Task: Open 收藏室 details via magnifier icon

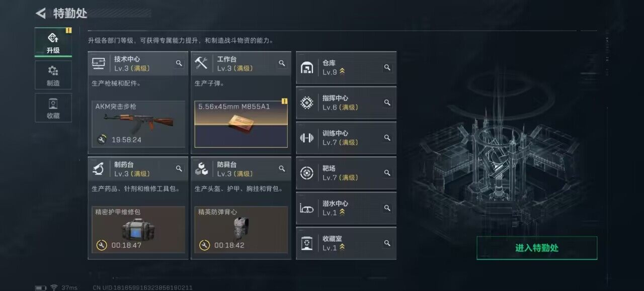Action: coord(387,243)
